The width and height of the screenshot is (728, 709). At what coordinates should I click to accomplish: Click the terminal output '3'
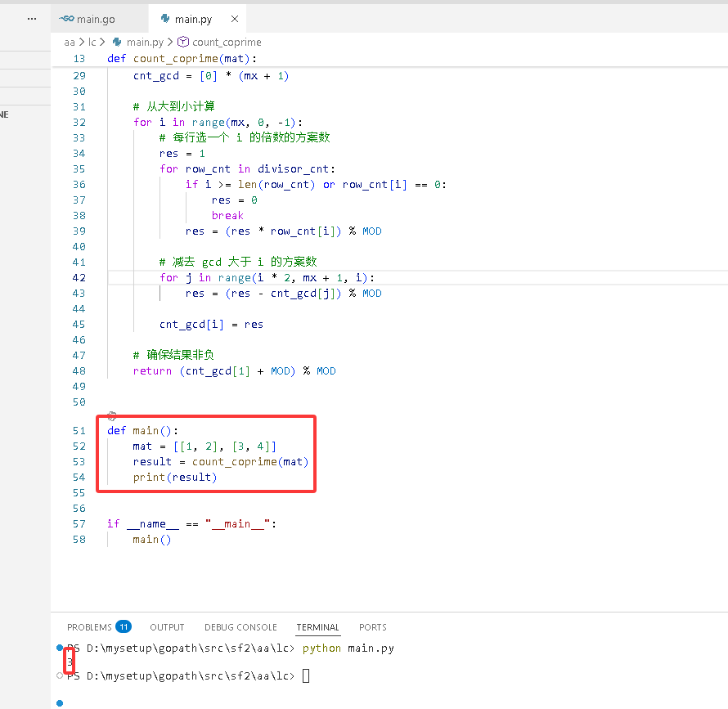point(70,662)
